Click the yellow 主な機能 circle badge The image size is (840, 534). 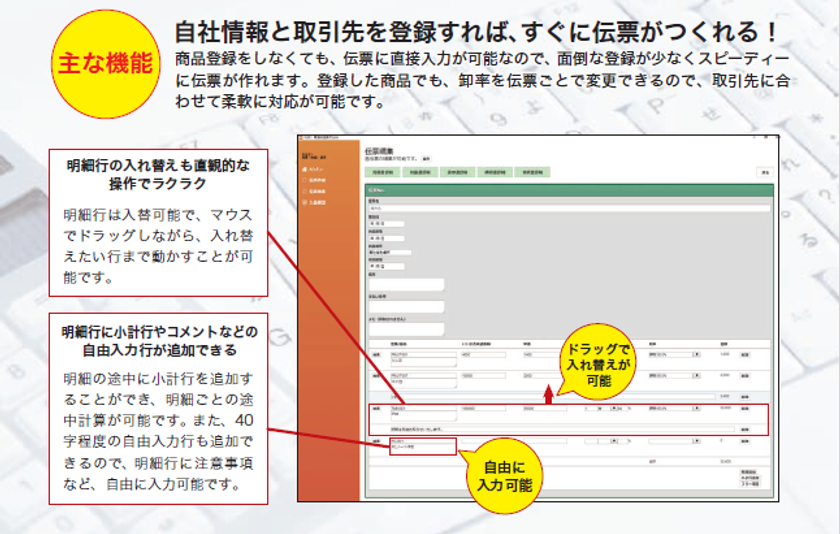106,64
